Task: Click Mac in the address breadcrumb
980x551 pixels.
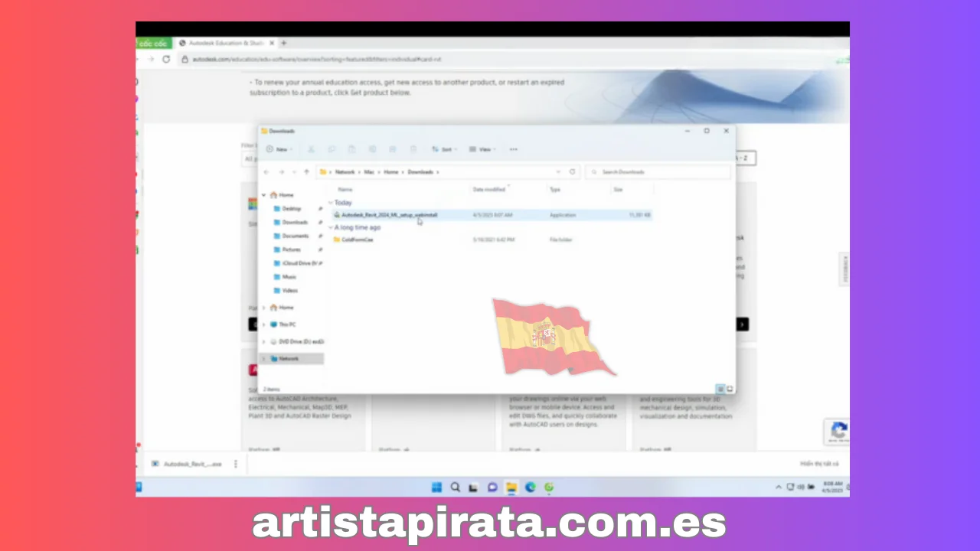Action: click(369, 172)
